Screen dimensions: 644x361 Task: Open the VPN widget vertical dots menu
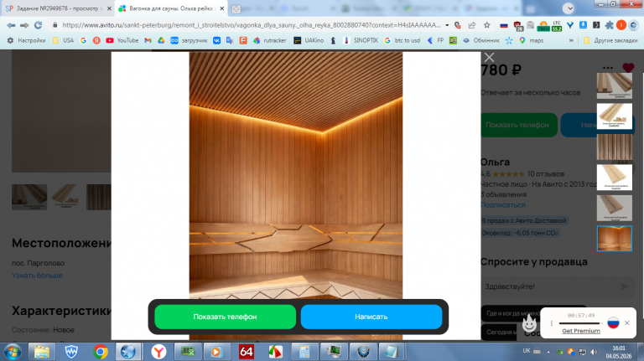551,323
